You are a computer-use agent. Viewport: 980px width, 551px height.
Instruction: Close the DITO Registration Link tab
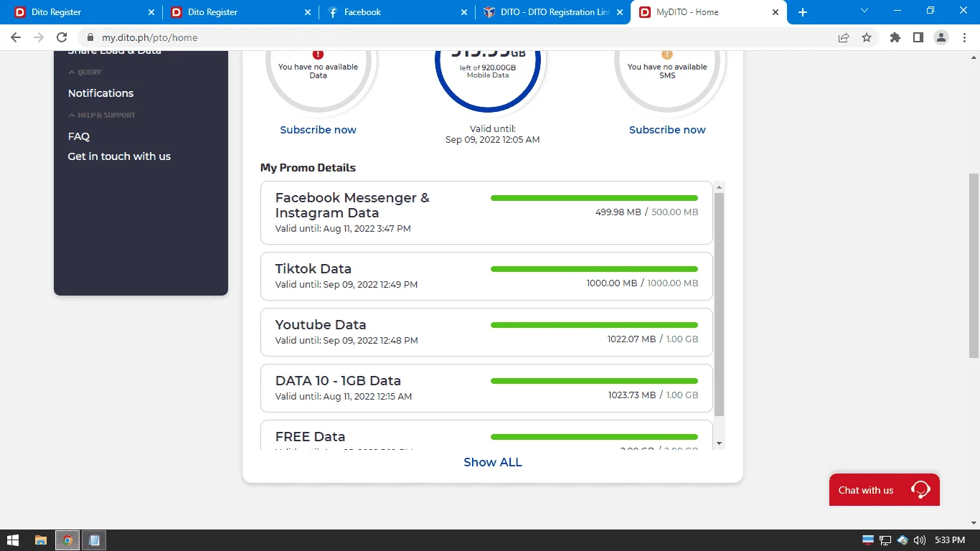tap(620, 12)
